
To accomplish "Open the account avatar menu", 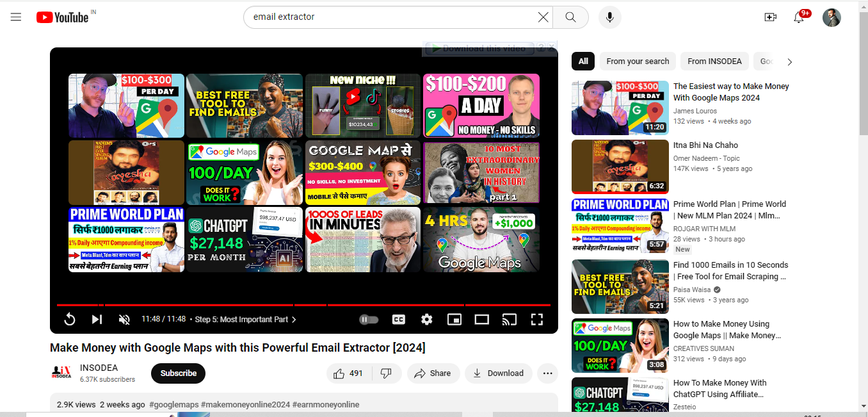I will [x=832, y=17].
